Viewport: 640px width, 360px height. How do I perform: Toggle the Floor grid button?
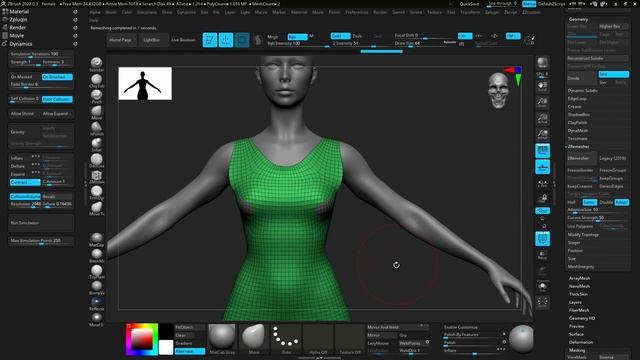542,167
